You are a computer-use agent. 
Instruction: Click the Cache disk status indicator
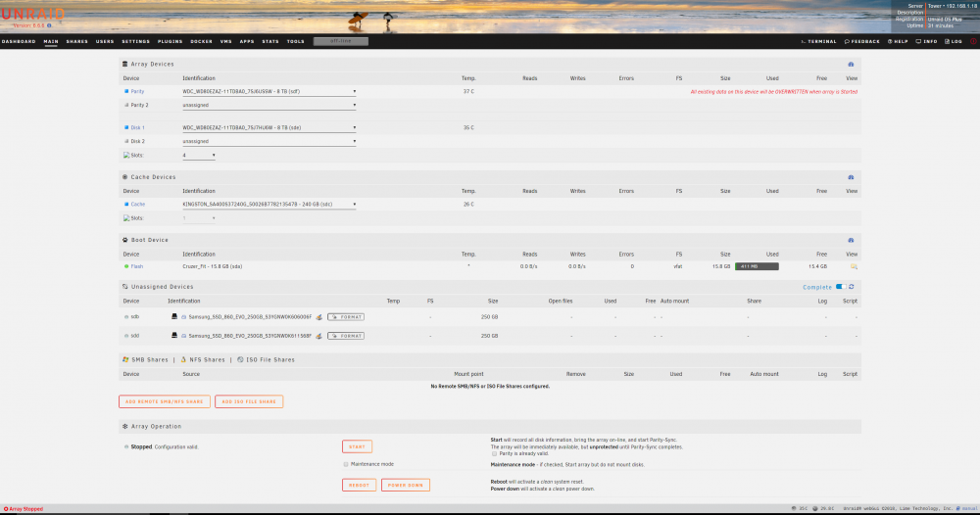click(x=126, y=204)
